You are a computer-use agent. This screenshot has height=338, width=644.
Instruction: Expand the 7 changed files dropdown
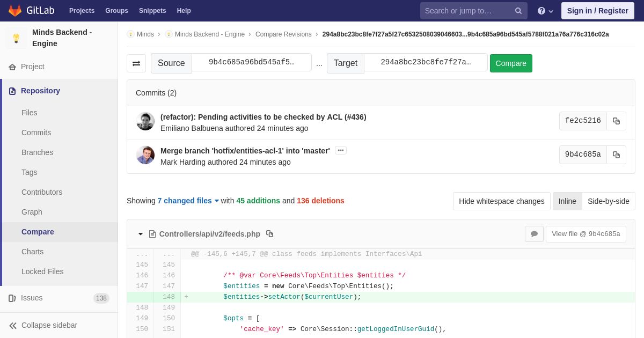coord(188,201)
